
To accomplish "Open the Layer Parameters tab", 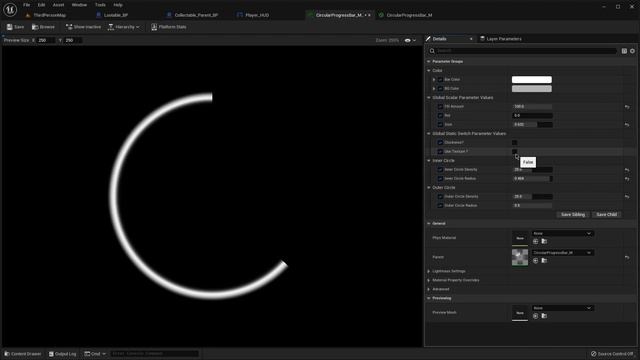I will click(x=500, y=39).
